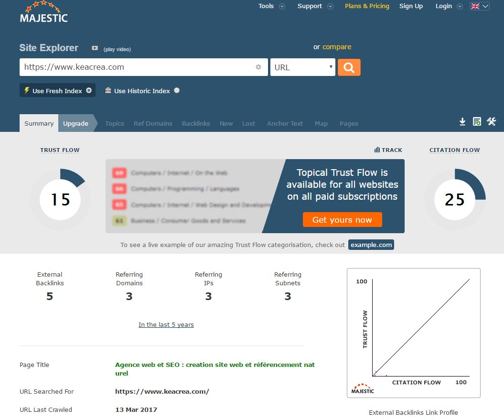The height and width of the screenshot is (420, 504).
Task: Select the Summary tab
Action: tap(39, 123)
